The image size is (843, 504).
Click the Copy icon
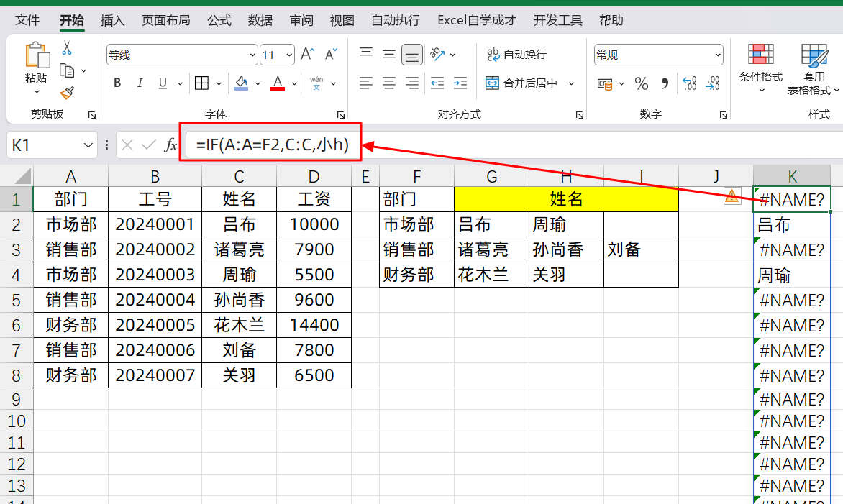(x=67, y=70)
